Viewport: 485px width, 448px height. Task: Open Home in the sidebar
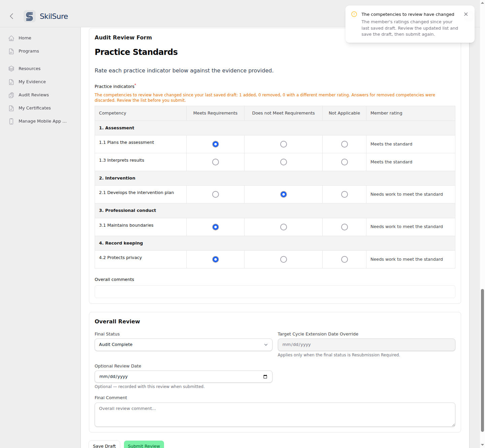[x=25, y=38]
